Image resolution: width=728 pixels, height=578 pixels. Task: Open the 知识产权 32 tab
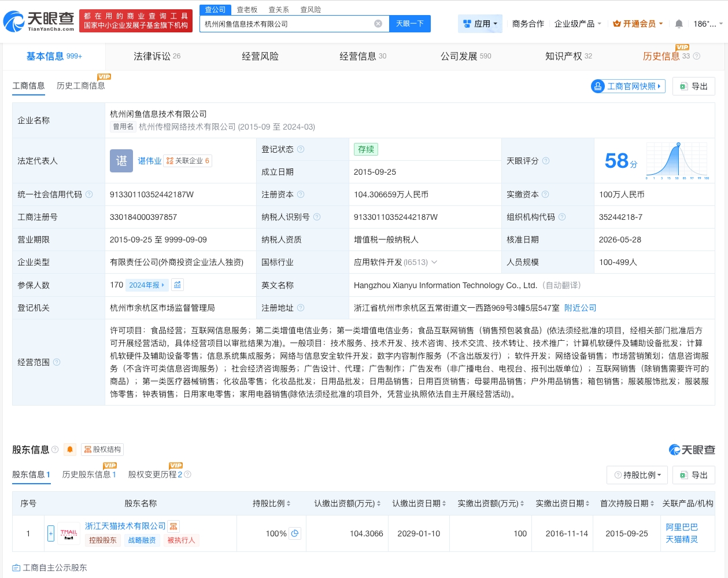(x=568, y=56)
